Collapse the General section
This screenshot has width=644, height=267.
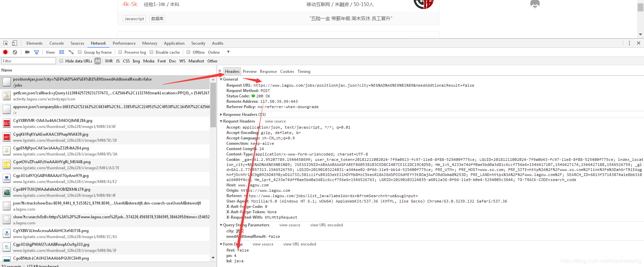pos(221,79)
